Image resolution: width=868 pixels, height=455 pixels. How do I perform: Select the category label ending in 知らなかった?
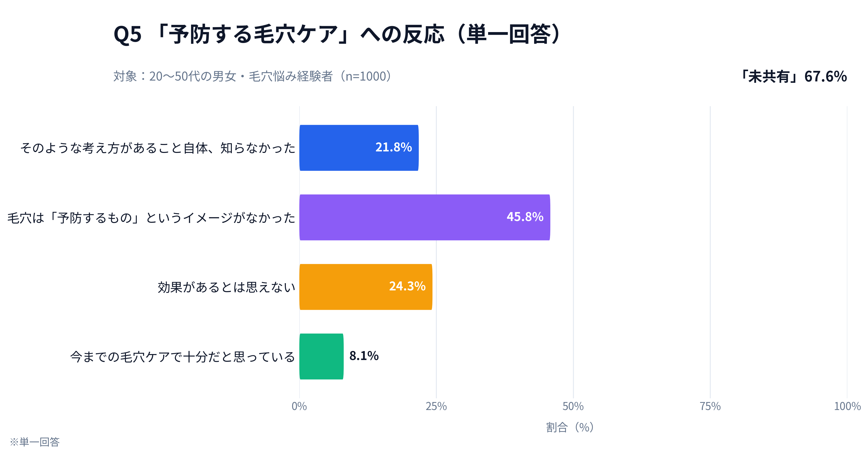click(x=158, y=148)
